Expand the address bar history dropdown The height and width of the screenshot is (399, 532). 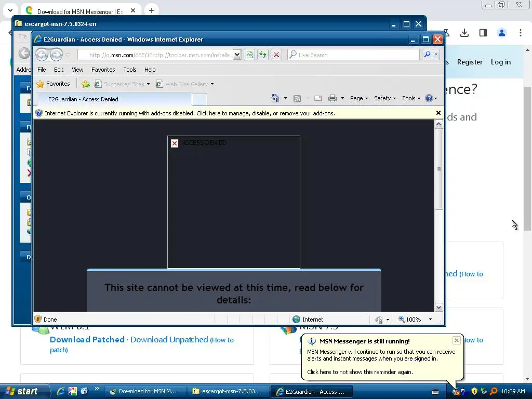(237, 55)
